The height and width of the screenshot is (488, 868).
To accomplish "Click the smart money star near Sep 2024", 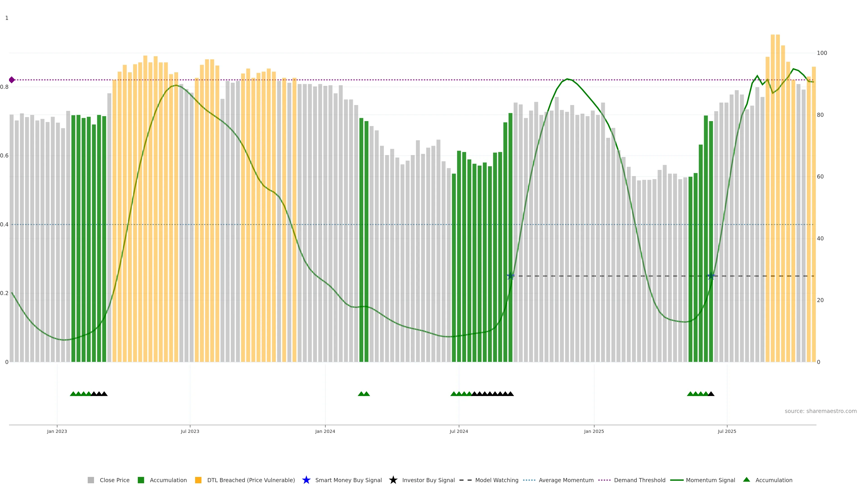I will coord(510,276).
